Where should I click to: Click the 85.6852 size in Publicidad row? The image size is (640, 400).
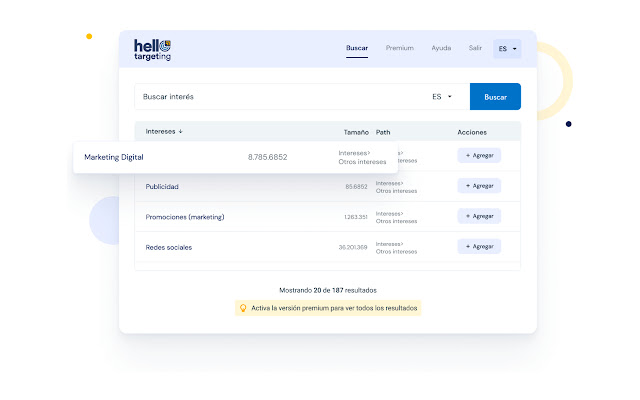tap(356, 187)
